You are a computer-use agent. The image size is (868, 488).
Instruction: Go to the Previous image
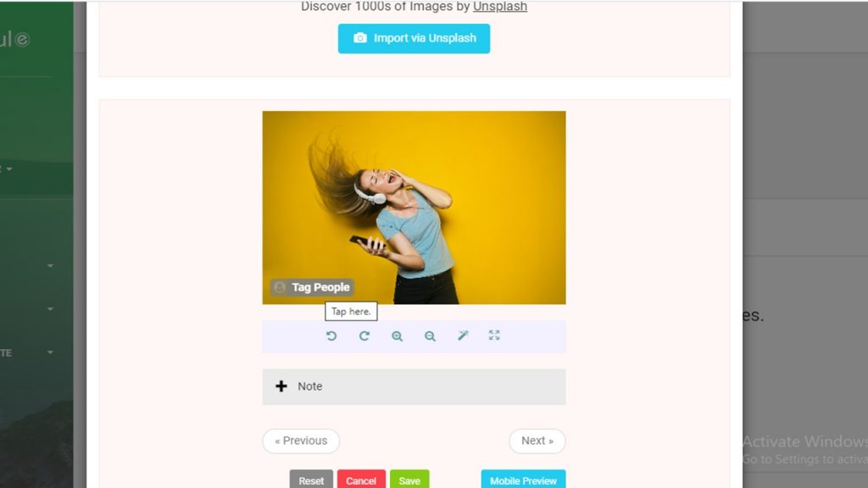pyautogui.click(x=301, y=441)
